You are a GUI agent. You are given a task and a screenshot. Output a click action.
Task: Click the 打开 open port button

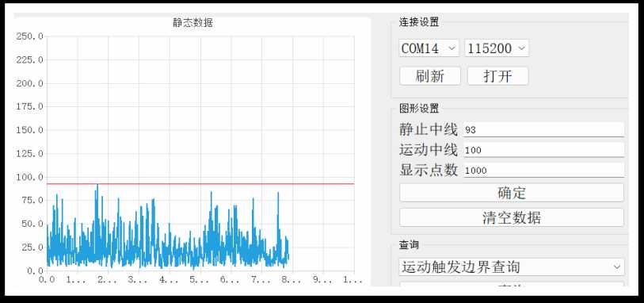pos(497,76)
